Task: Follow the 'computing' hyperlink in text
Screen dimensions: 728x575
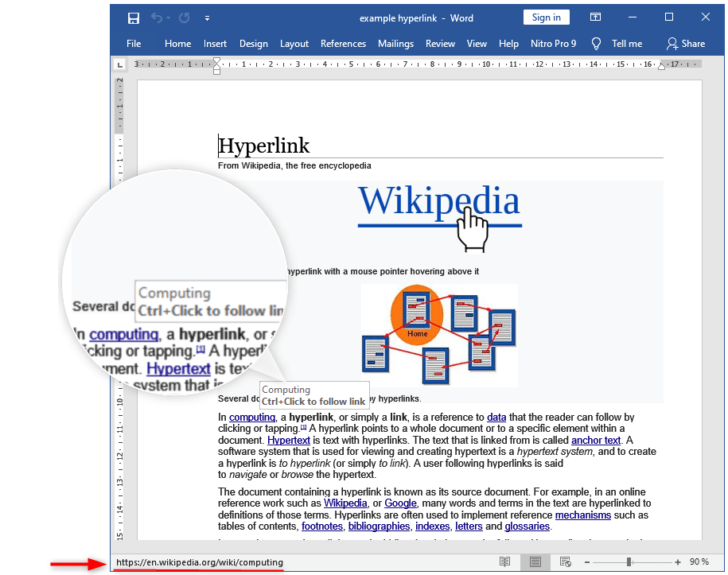Action: (251, 418)
